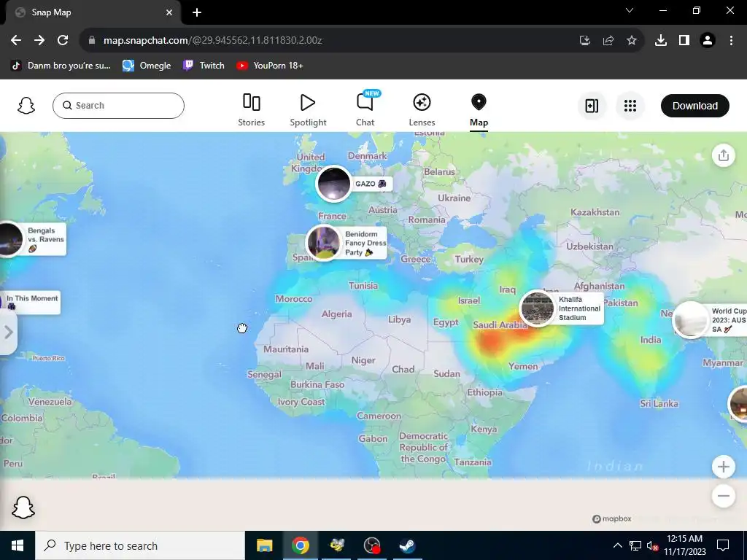The image size is (747, 560).
Task: Click the Snapchat ghost icon at bottom-left
Action: coord(23,507)
